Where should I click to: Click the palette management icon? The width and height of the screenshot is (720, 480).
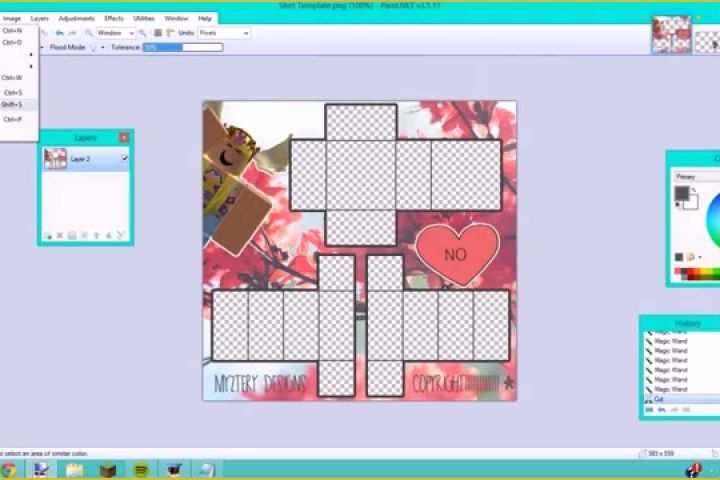[691, 257]
